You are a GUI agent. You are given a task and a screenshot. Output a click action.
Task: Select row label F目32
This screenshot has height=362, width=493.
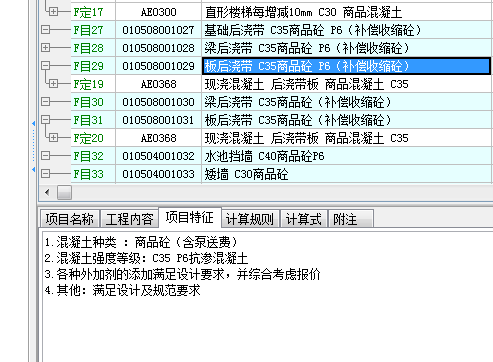pyautogui.click(x=88, y=156)
